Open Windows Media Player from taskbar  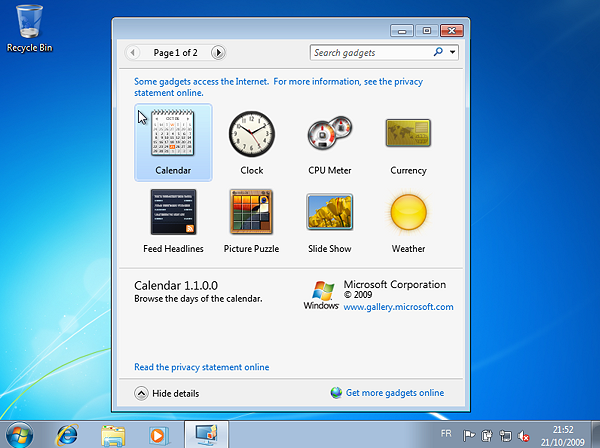point(158,434)
